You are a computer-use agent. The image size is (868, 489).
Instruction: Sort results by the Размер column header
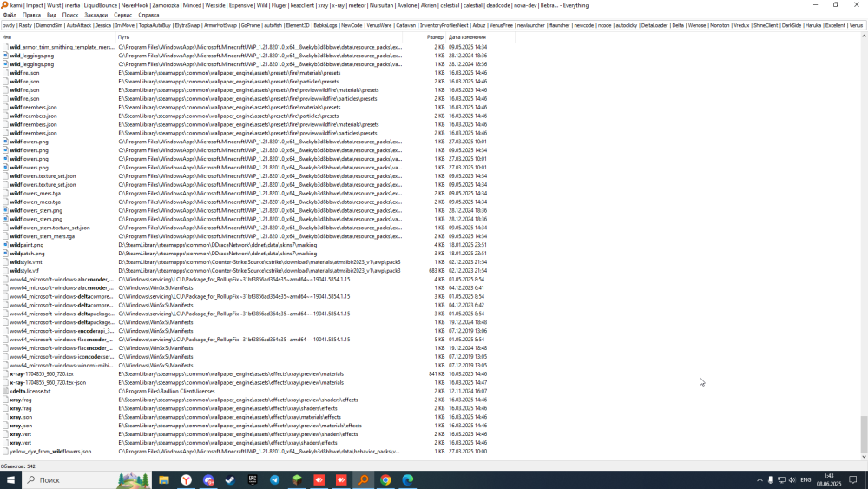[x=424, y=37]
